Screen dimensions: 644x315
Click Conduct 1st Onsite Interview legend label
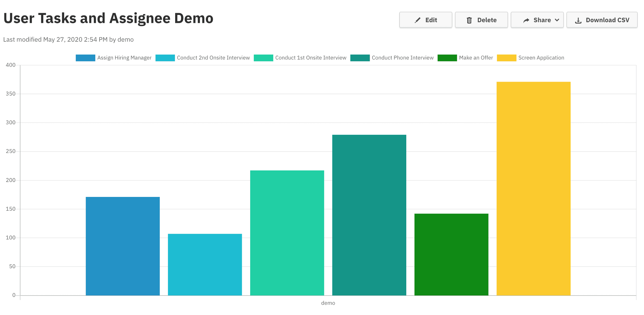click(x=311, y=58)
